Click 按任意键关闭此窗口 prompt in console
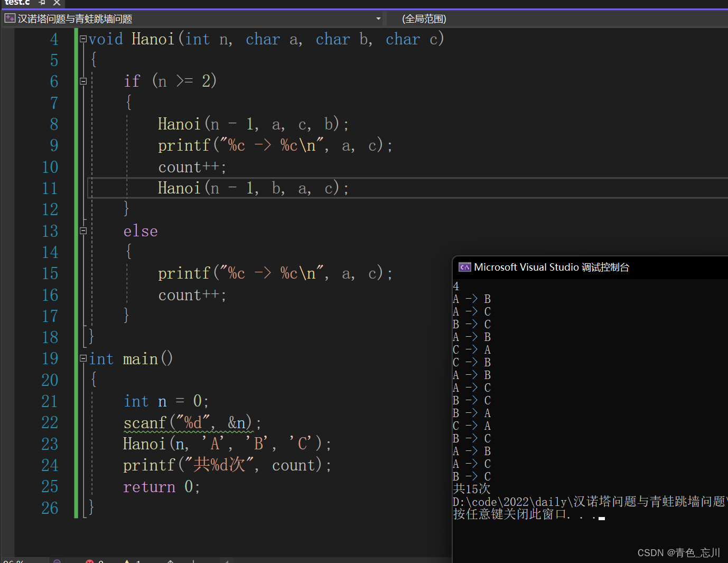Viewport: 728px width, 563px height. pyautogui.click(x=525, y=514)
